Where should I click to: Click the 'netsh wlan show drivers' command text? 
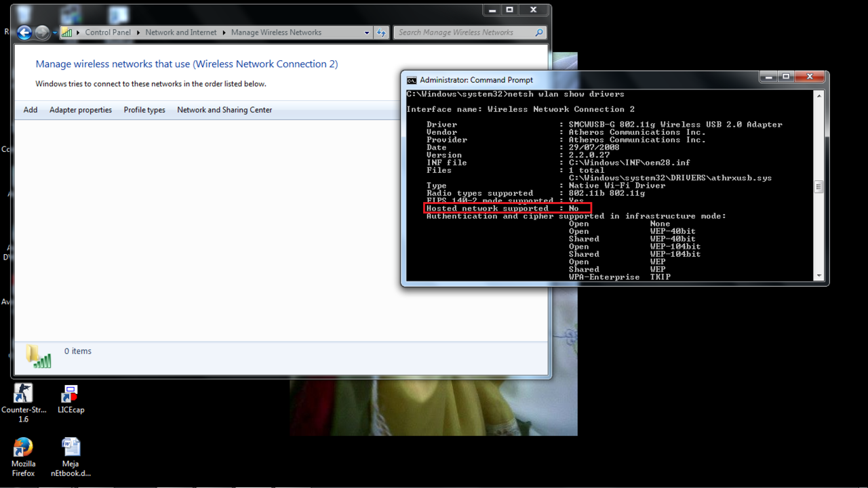566,94
